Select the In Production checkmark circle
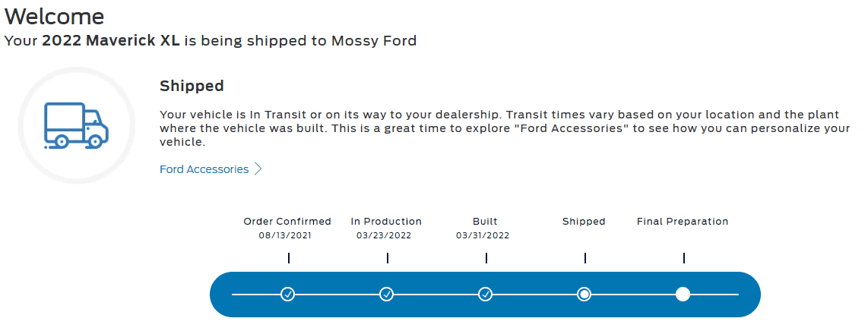 386,295
